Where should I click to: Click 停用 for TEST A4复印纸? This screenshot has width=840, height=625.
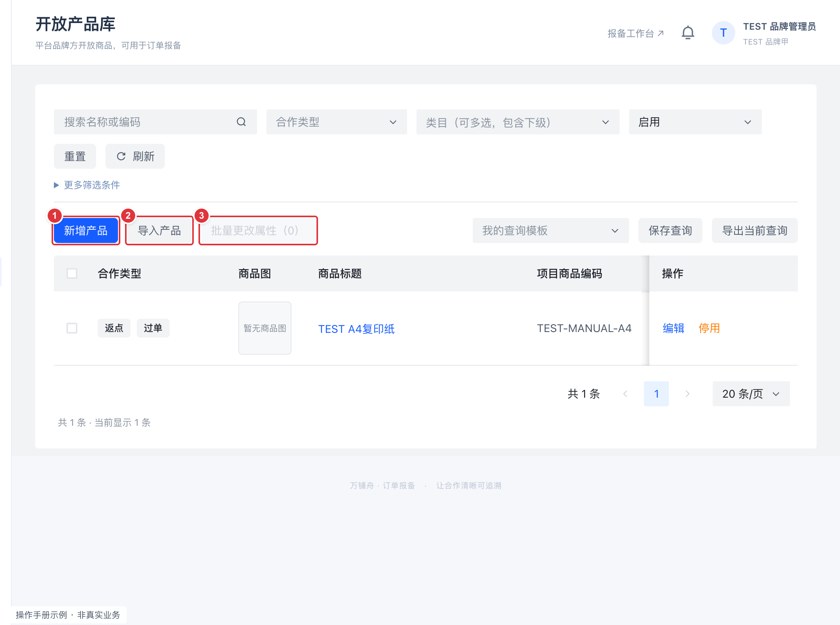coord(710,328)
